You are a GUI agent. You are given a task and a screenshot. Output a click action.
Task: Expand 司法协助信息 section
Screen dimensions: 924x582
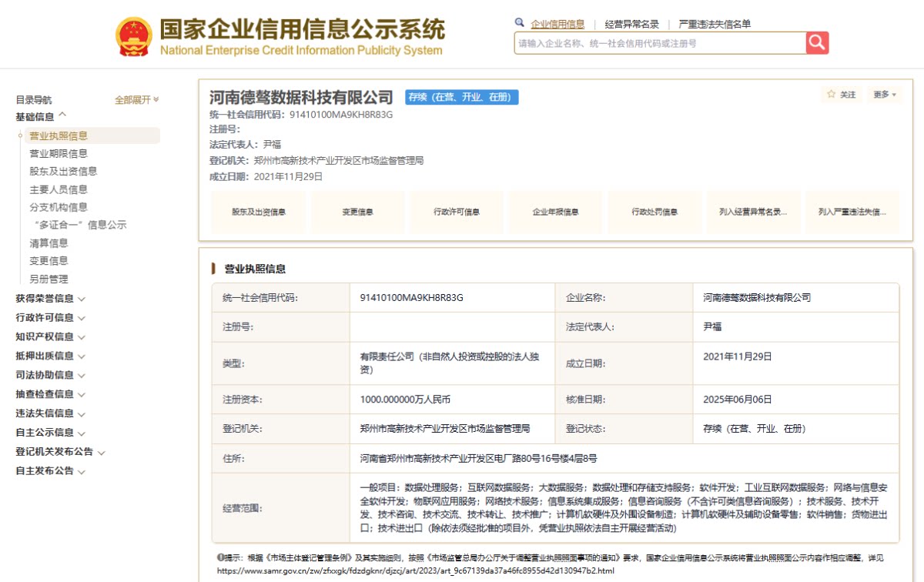pos(50,376)
